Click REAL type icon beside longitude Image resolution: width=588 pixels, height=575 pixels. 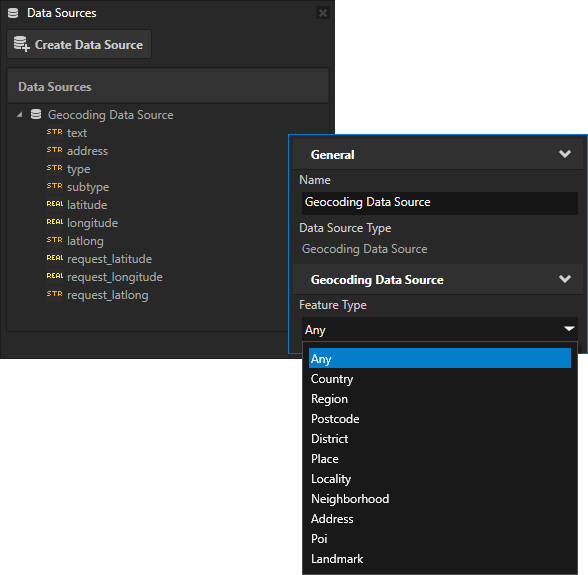(55, 222)
